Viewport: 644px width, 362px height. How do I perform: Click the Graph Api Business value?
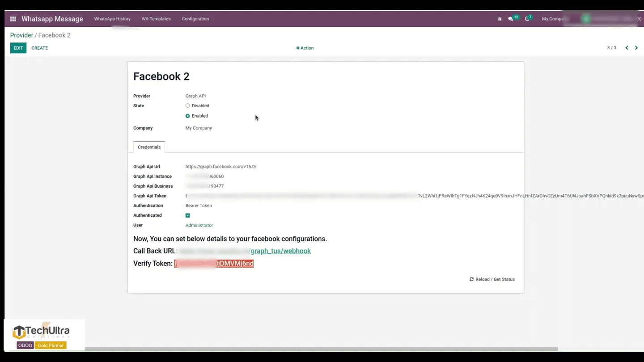[x=204, y=186]
